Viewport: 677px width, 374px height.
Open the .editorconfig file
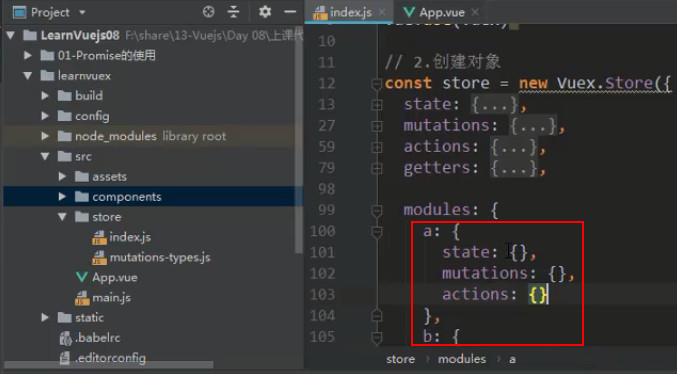pyautogui.click(x=111, y=358)
